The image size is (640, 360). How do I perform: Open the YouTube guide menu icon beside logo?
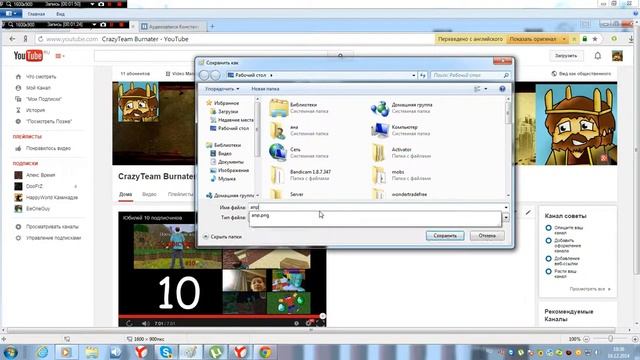click(60, 56)
